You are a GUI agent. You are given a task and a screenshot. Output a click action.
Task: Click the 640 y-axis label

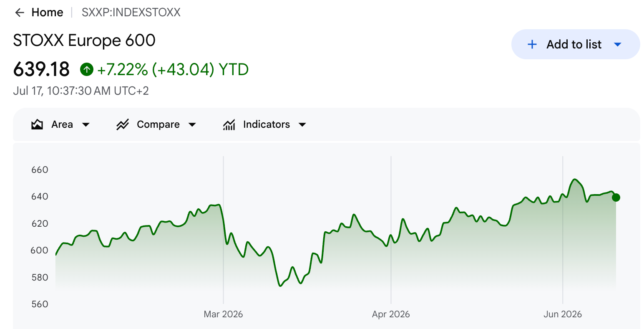(40, 197)
